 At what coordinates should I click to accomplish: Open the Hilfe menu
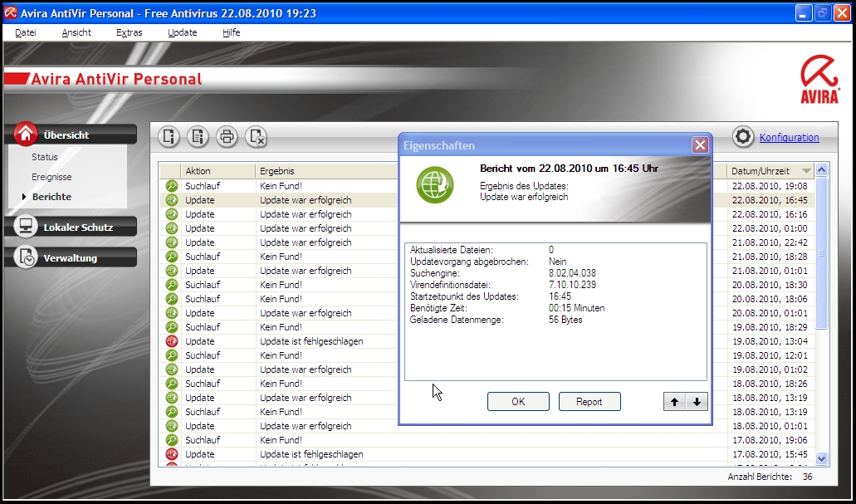coord(231,32)
